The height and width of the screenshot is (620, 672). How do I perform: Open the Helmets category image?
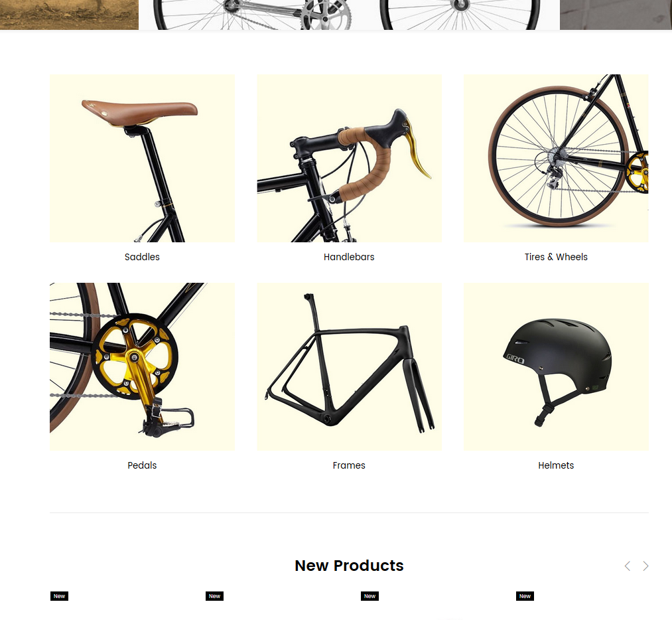pyautogui.click(x=557, y=366)
